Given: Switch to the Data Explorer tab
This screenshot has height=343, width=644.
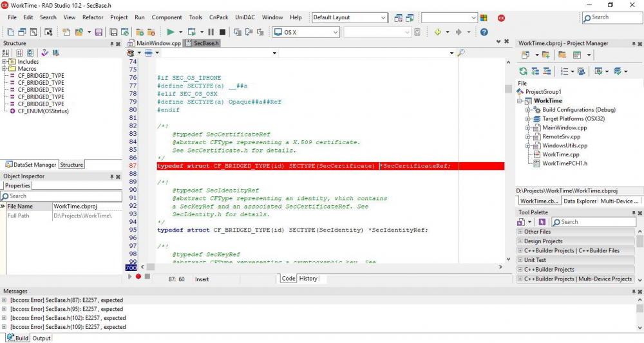Looking at the screenshot, I should (x=580, y=201).
